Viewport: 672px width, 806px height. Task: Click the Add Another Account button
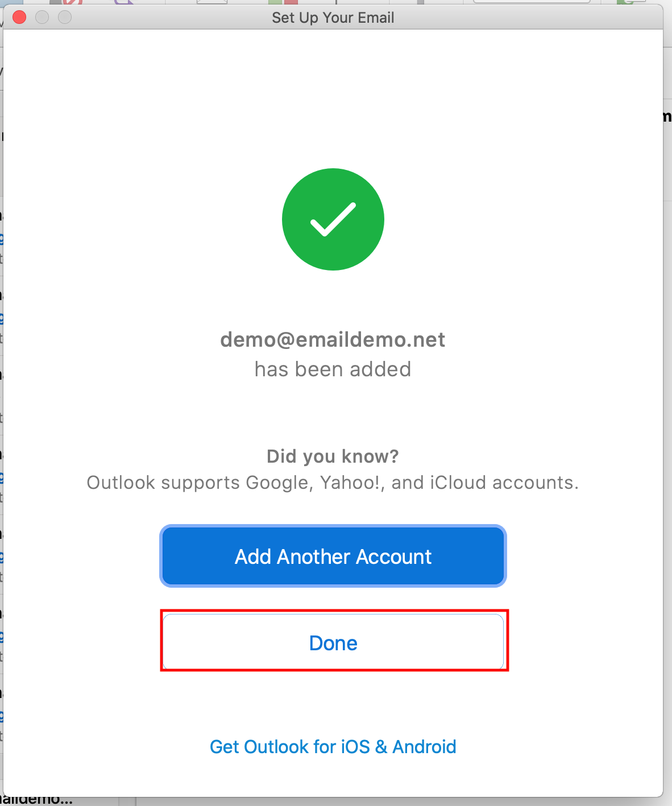[333, 556]
